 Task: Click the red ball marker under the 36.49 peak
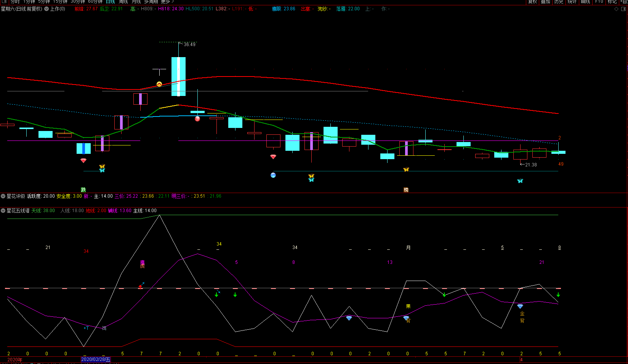coord(197,119)
